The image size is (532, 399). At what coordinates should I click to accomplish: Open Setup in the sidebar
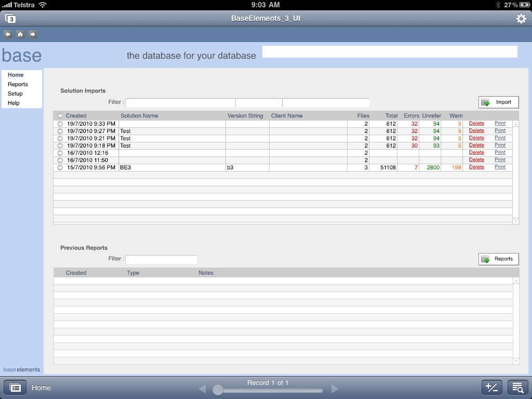(x=15, y=94)
